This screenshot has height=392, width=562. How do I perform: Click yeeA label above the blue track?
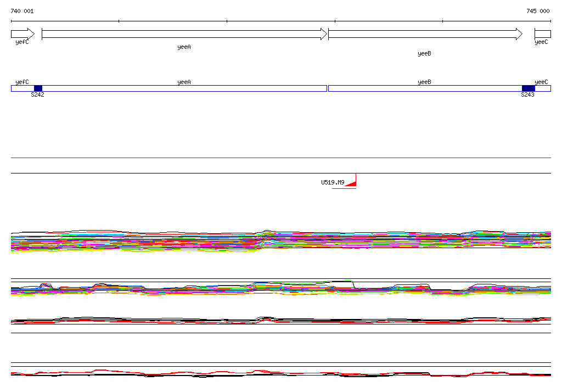click(x=184, y=82)
